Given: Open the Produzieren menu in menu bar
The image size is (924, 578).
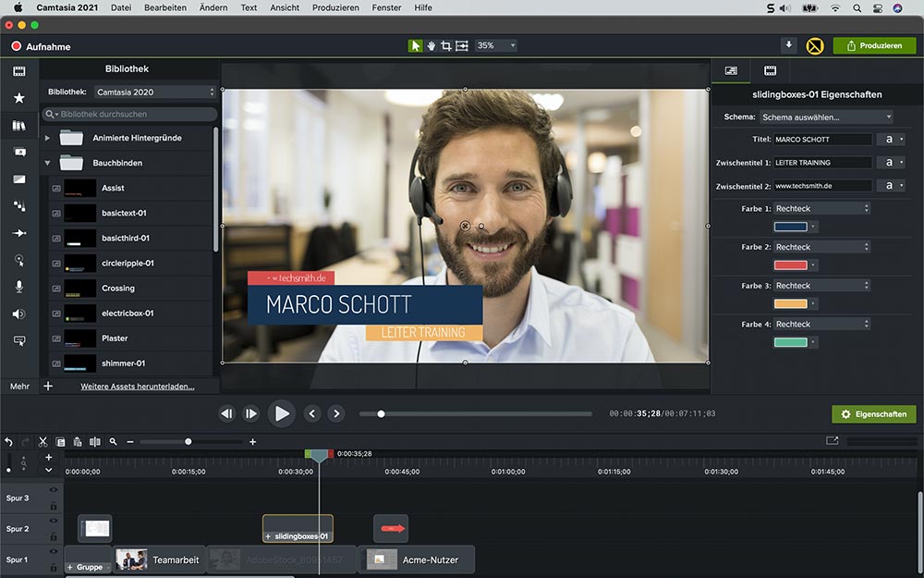Looking at the screenshot, I should [335, 7].
